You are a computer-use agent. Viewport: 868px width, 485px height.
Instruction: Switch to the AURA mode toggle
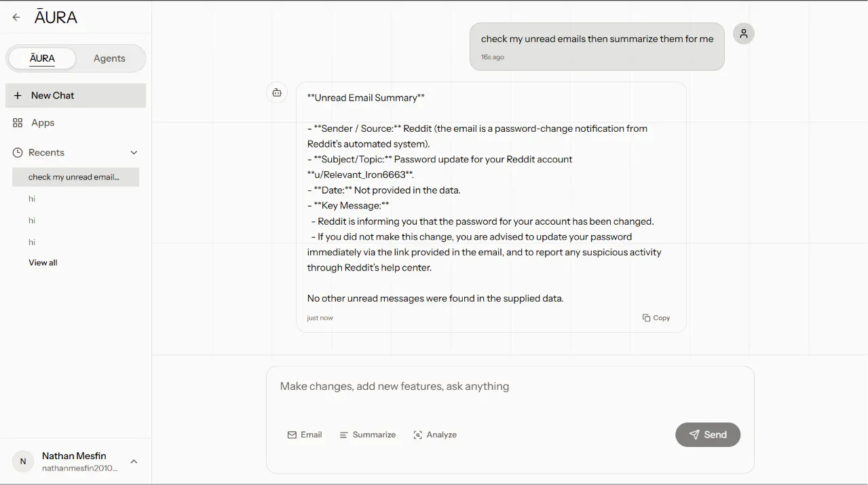click(x=42, y=58)
